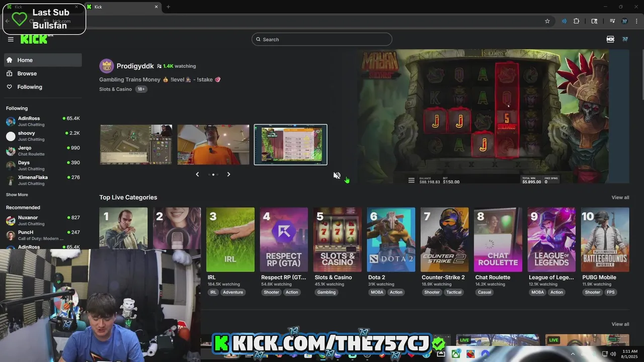This screenshot has height=362, width=644.
Task: Open the Prodigyddk crown avatar
Action: pyautogui.click(x=106, y=66)
